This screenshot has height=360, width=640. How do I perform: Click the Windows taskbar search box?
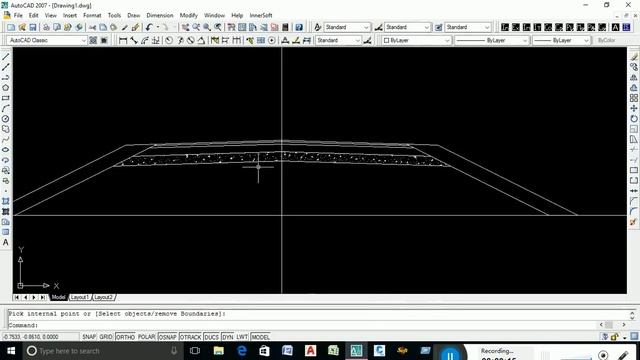tap(102, 351)
